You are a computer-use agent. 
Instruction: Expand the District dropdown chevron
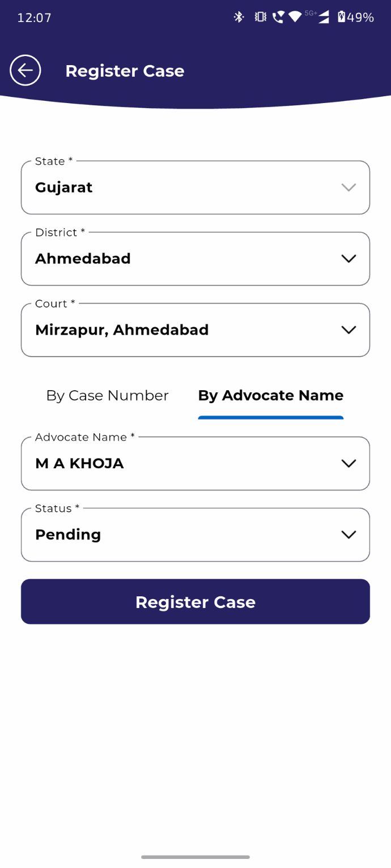click(x=348, y=259)
